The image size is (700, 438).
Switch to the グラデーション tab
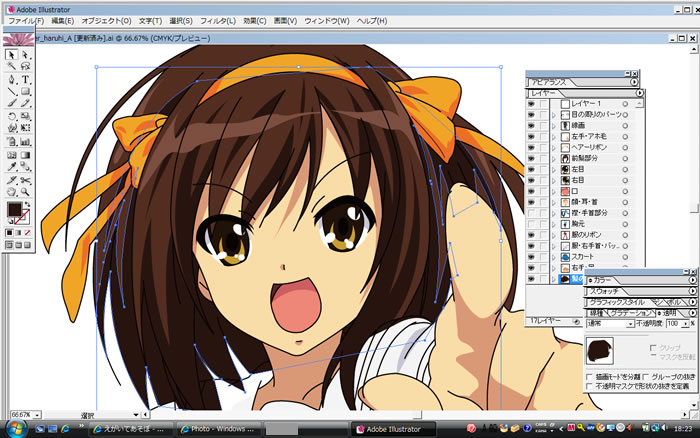point(630,313)
